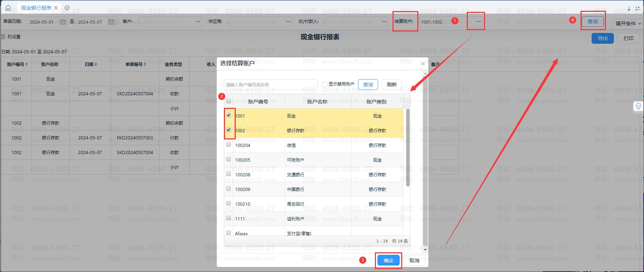Open calendar picker for start date 2024-05-01

pyautogui.click(x=62, y=22)
